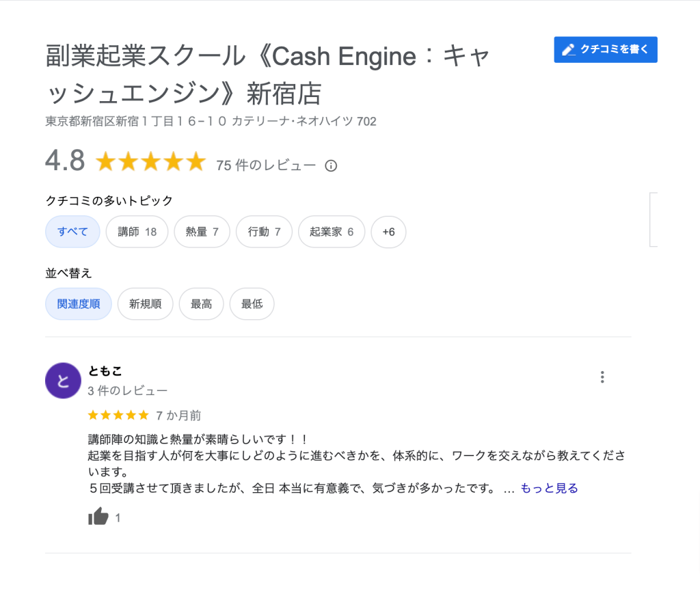Click the store address text under the title
The image size is (700, 596).
point(212,122)
